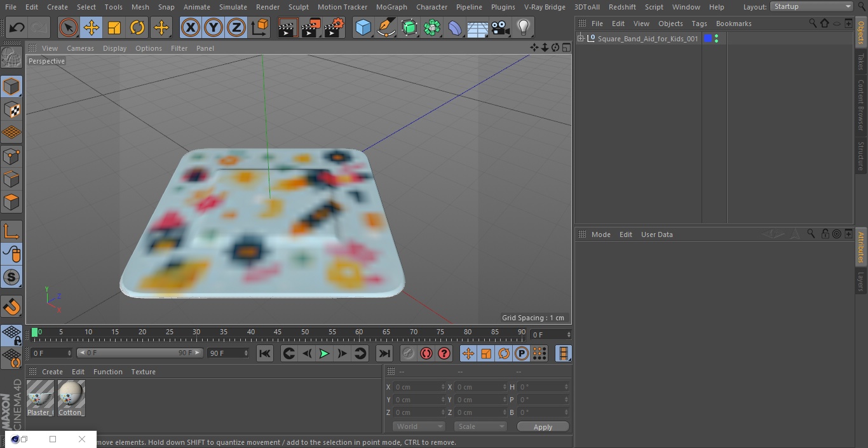This screenshot has width=868, height=448.
Task: Click frame 45 on the timeline ruler
Action: (278, 332)
